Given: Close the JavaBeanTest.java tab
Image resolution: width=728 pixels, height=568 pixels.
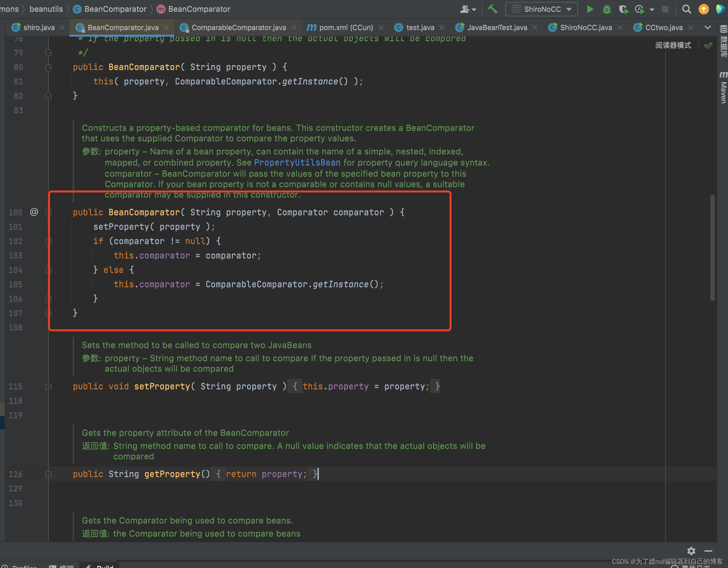Looking at the screenshot, I should 535,28.
